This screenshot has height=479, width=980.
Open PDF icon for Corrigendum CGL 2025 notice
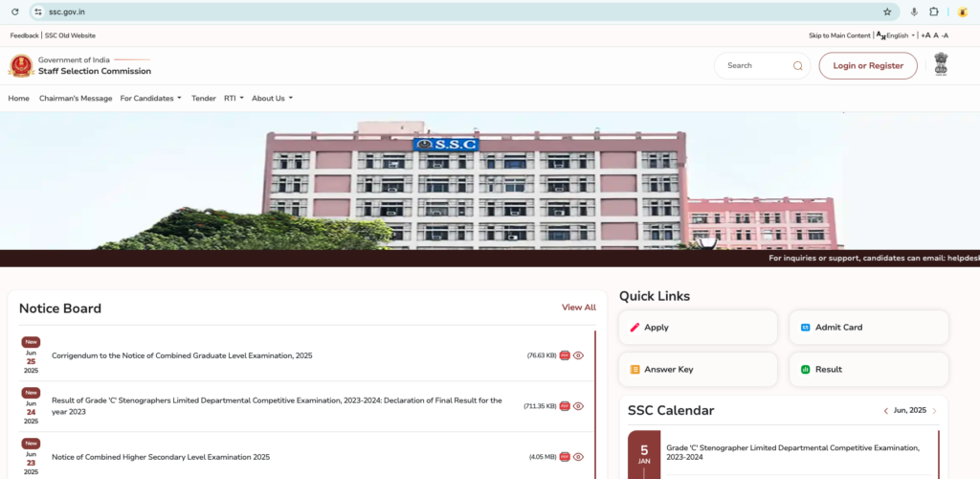(x=565, y=355)
